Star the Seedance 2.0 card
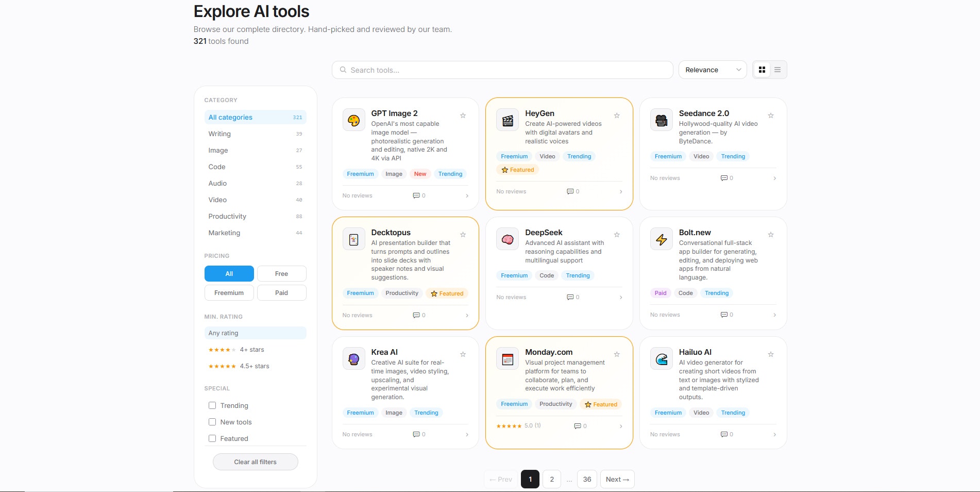This screenshot has width=980, height=492. click(771, 116)
